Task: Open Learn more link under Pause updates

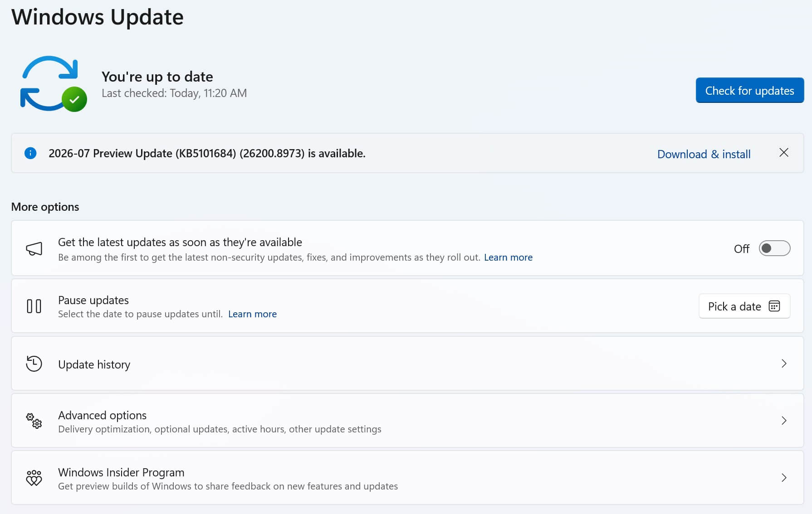Action: point(252,314)
